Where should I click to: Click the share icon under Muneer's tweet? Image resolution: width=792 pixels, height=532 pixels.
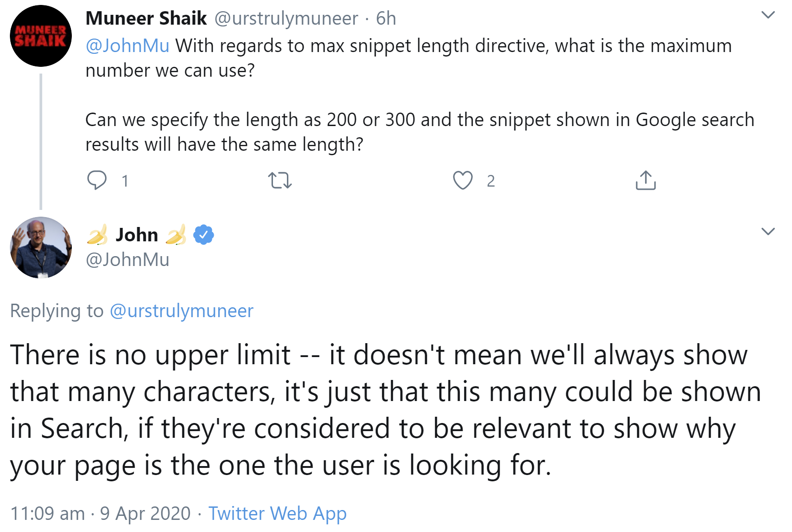[646, 180]
